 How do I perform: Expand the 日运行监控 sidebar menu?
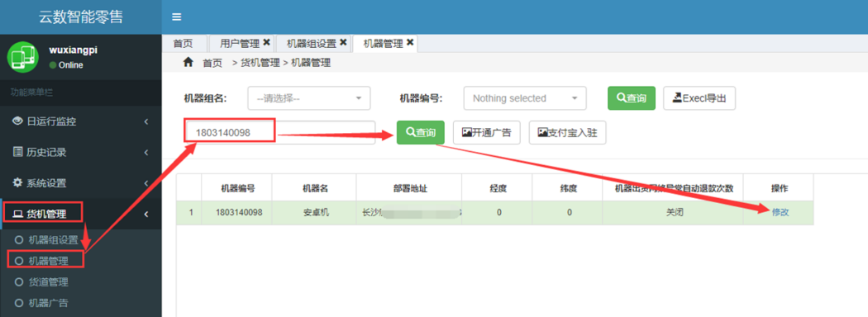[81, 121]
